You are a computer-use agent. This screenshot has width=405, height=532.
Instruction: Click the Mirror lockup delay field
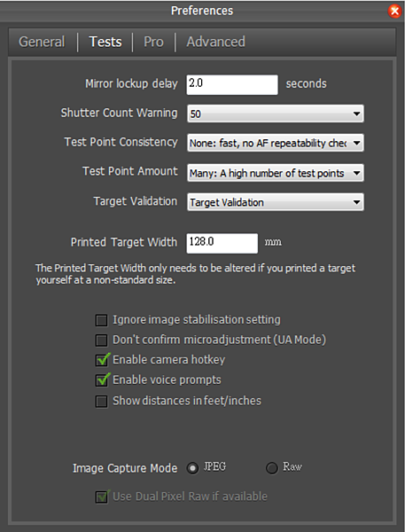click(x=232, y=84)
